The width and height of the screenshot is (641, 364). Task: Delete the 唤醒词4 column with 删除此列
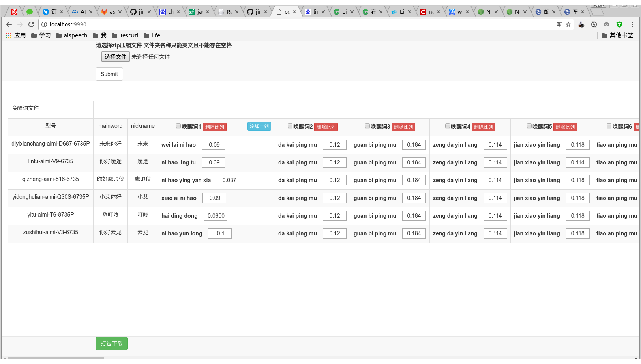click(484, 127)
